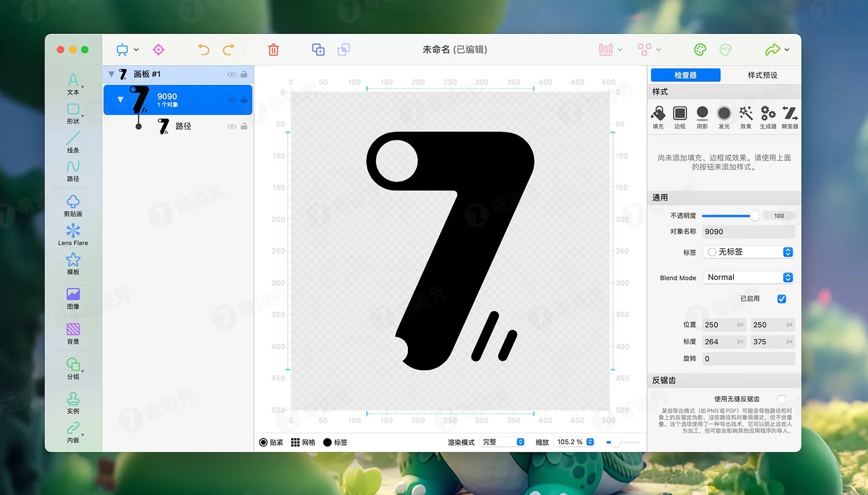
Task: Open the 发光 (Glow) style panel
Action: coord(724,116)
